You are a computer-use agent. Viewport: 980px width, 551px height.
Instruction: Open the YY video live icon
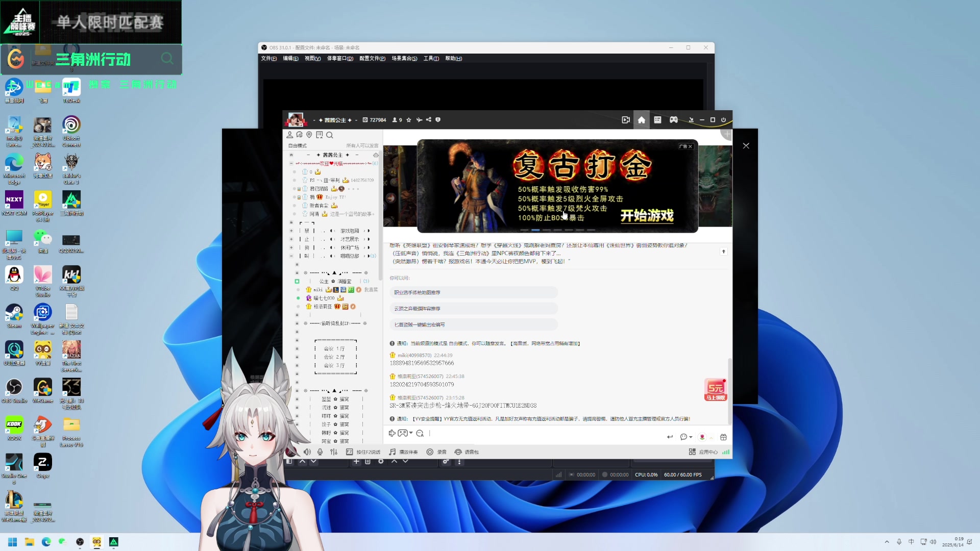coord(626,120)
